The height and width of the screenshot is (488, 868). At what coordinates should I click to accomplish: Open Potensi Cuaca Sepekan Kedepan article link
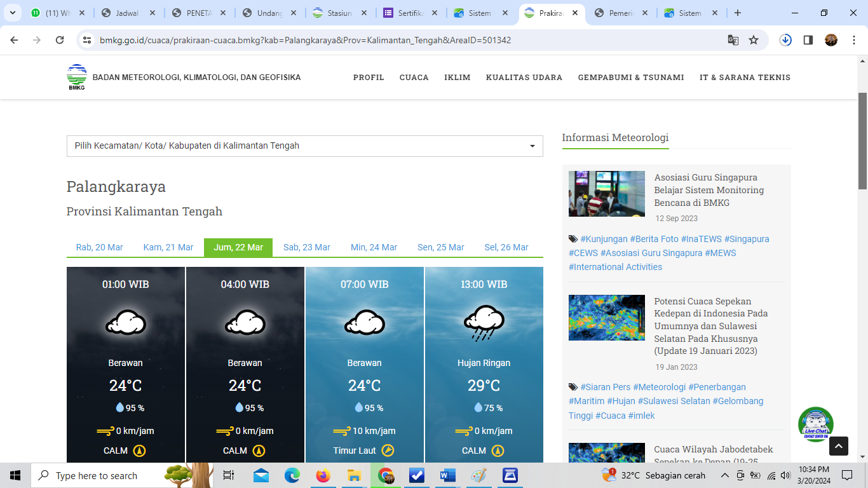[711, 326]
